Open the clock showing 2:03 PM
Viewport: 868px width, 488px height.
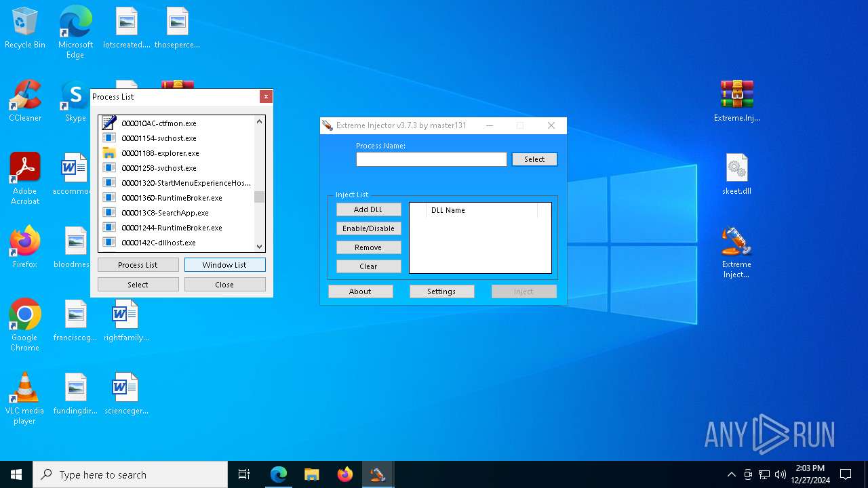click(810, 474)
